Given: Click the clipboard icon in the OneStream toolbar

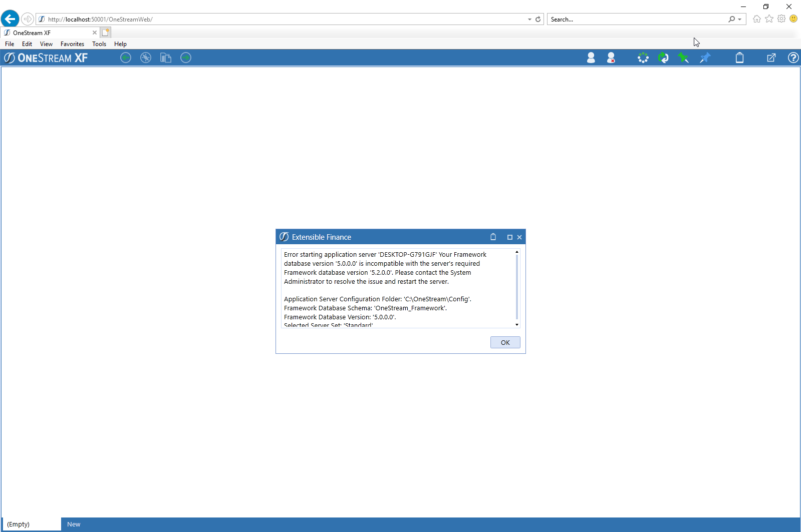Looking at the screenshot, I should pos(739,58).
